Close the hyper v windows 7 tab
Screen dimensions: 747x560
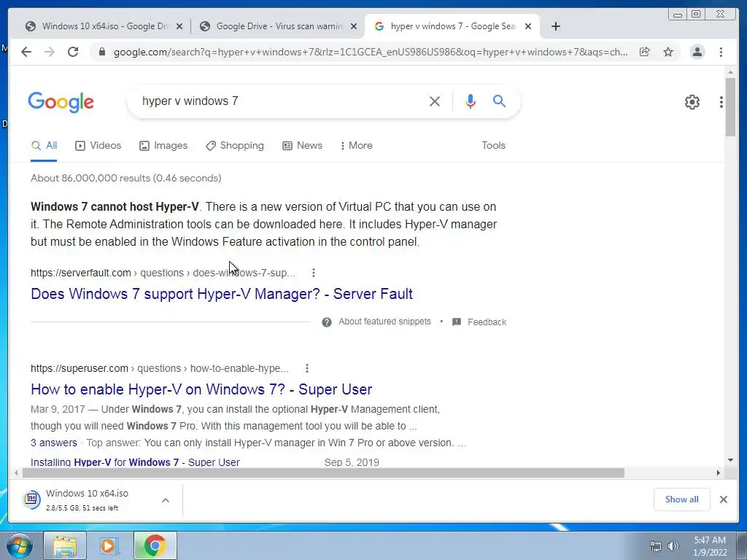528,27
